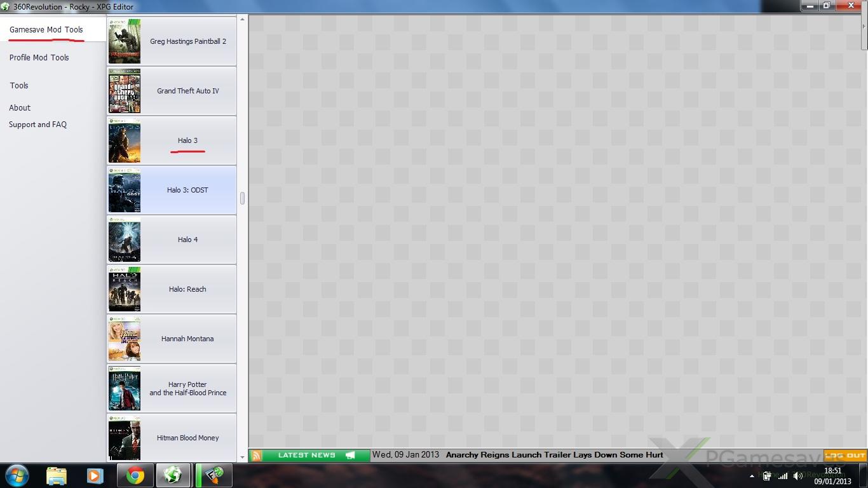The height and width of the screenshot is (488, 868).
Task: Open the About section
Action: click(20, 108)
